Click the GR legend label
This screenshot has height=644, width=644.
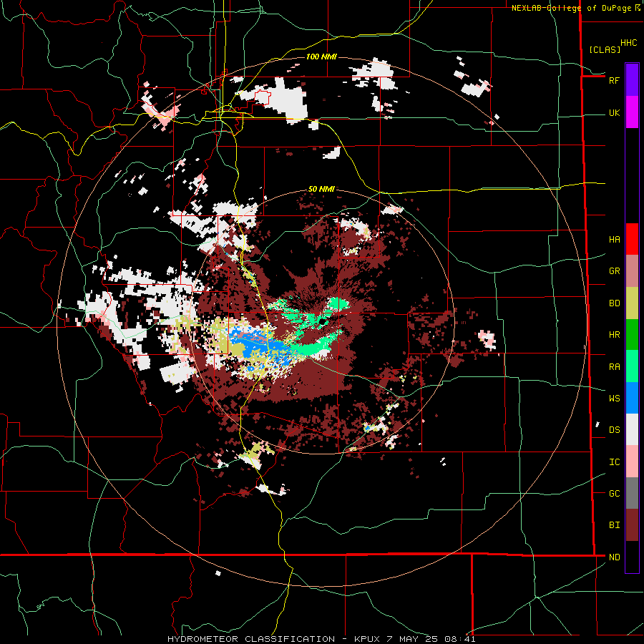(614, 271)
